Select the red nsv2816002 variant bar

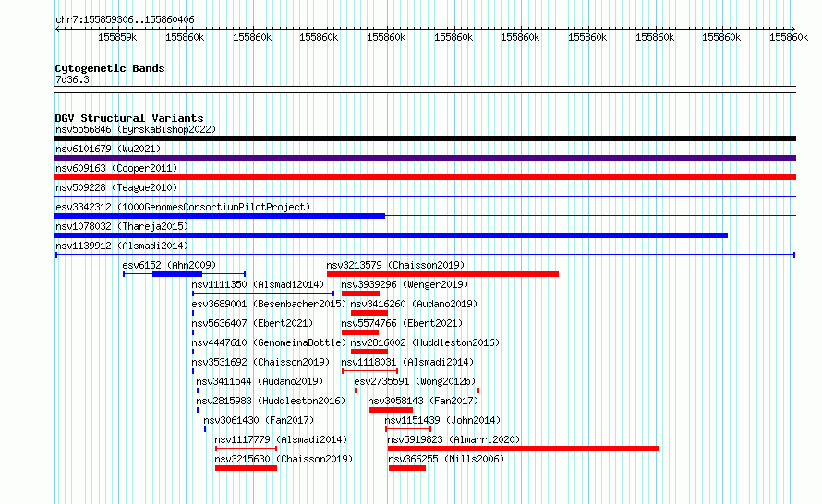click(x=369, y=352)
